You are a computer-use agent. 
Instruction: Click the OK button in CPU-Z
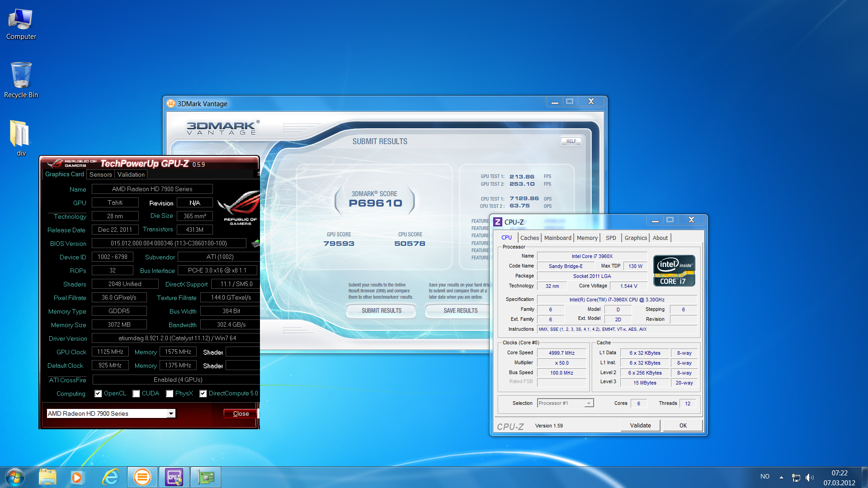coord(683,426)
